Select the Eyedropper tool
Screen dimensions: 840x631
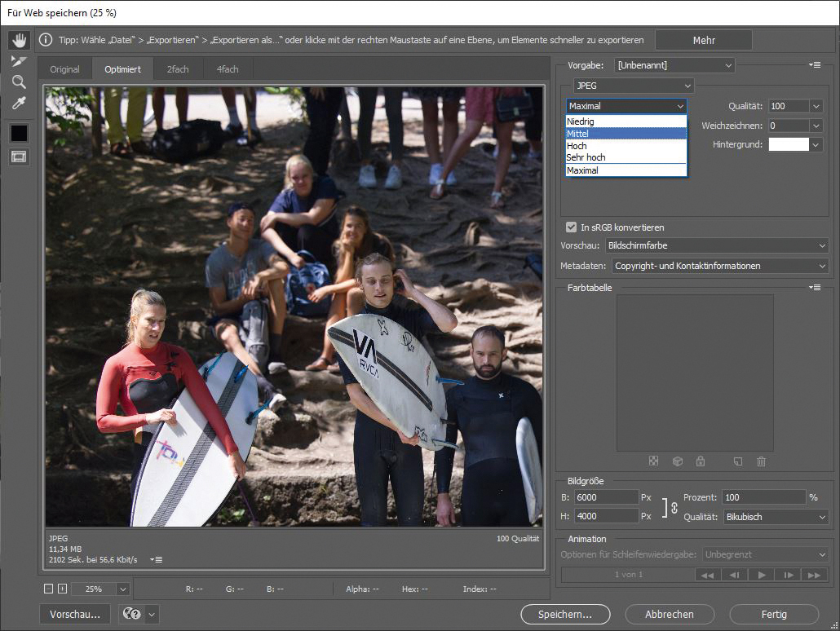19,103
